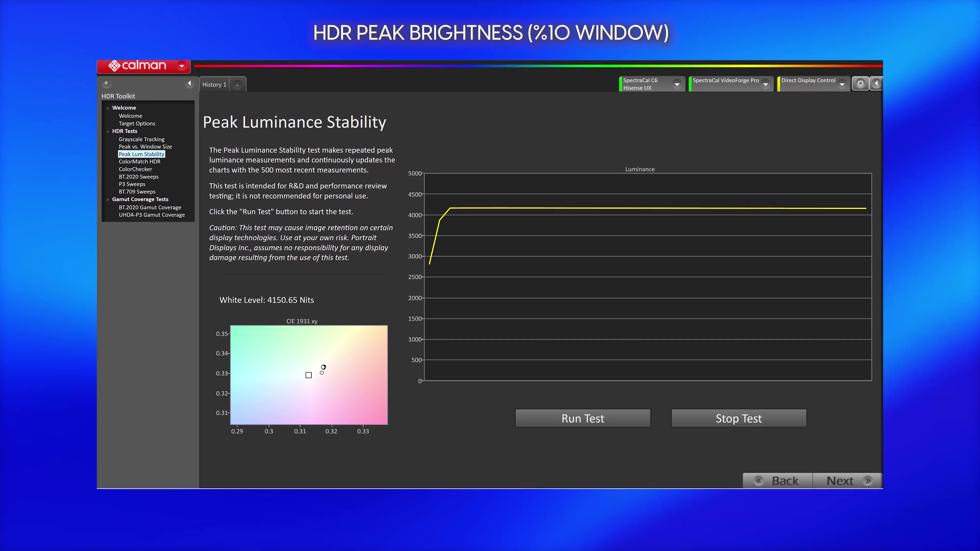980x551 pixels.
Task: Collapse the Gamut Coverage Tests group
Action: click(108, 199)
